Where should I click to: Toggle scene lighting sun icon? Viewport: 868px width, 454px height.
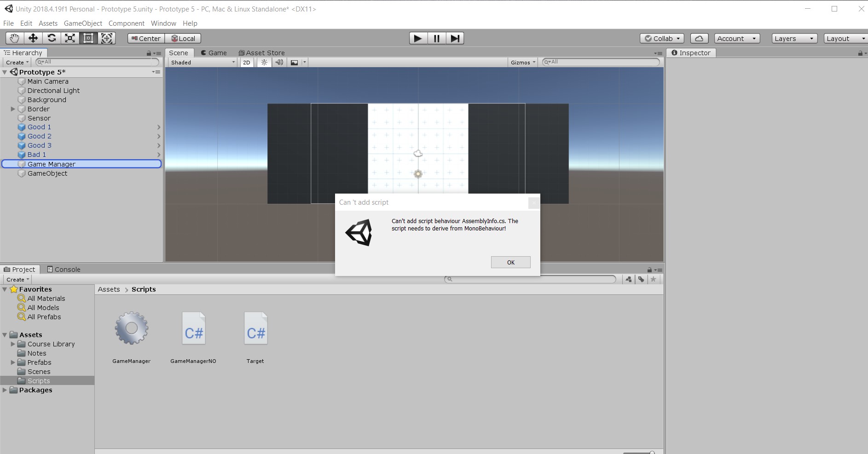pyautogui.click(x=264, y=63)
